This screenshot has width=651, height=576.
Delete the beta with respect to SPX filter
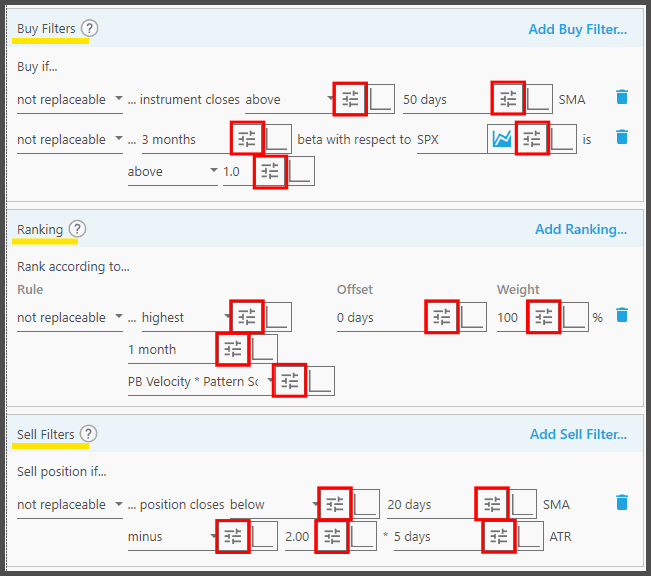coord(622,137)
